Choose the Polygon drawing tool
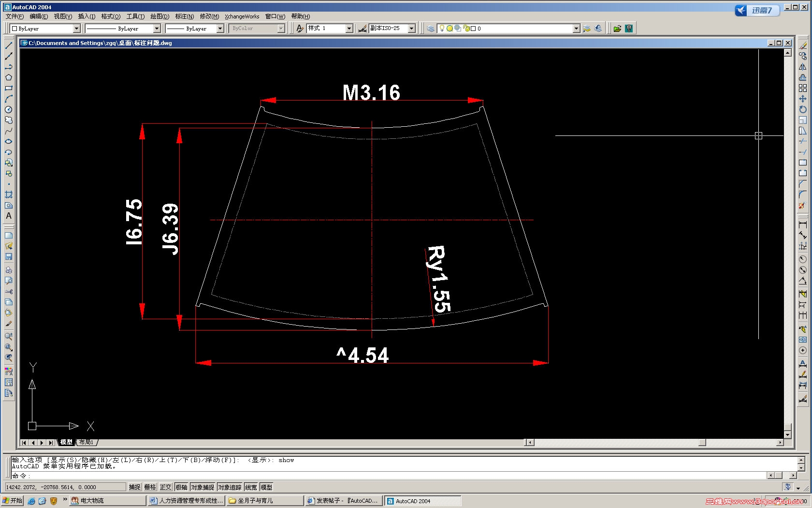Screen dimensions: 812x508 tap(9, 77)
